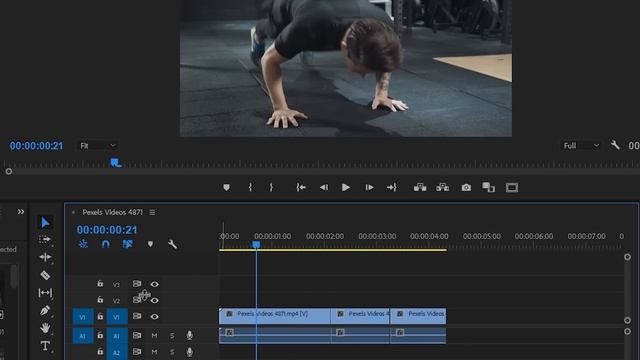The width and height of the screenshot is (640, 360).
Task: Select the Slip tool
Action: [45, 293]
